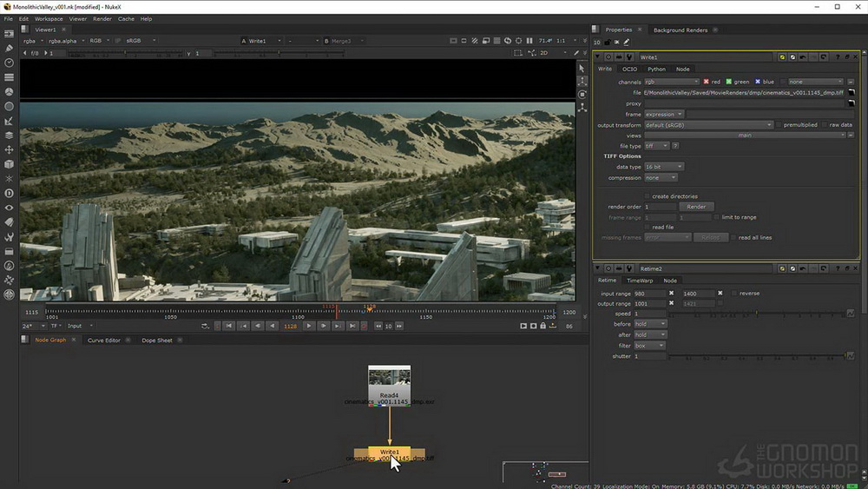Enable limit to range checkbox
This screenshot has width=868, height=489.
(x=716, y=217)
